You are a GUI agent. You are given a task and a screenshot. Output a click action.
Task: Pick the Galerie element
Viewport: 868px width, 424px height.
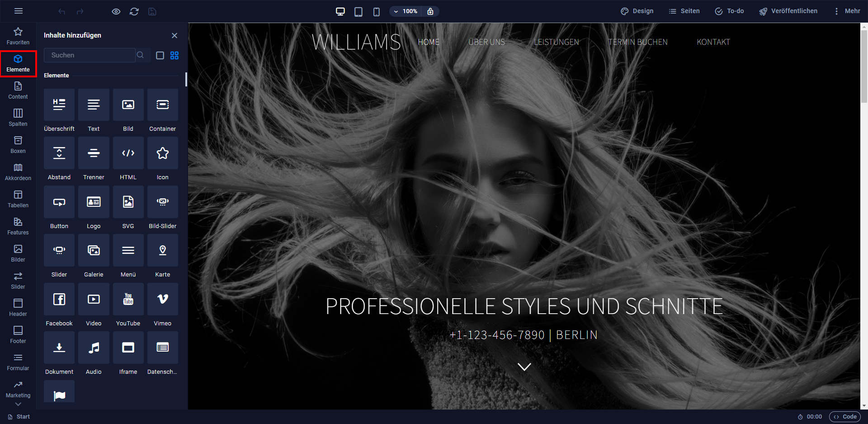[x=94, y=257]
